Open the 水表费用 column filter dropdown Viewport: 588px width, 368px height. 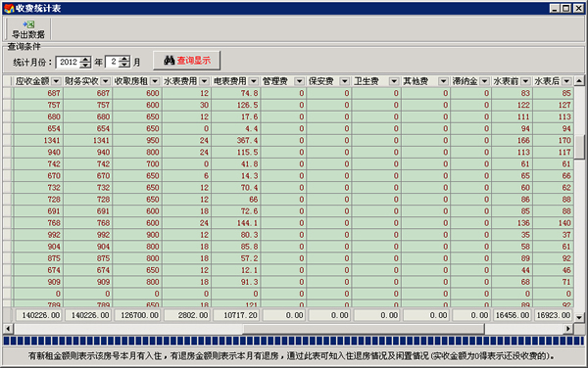point(205,81)
